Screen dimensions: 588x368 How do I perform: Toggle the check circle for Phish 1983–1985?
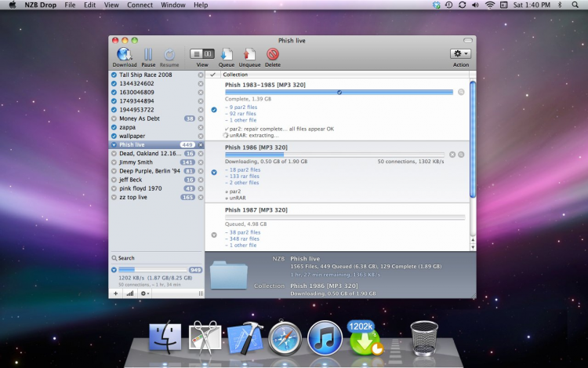(x=213, y=110)
